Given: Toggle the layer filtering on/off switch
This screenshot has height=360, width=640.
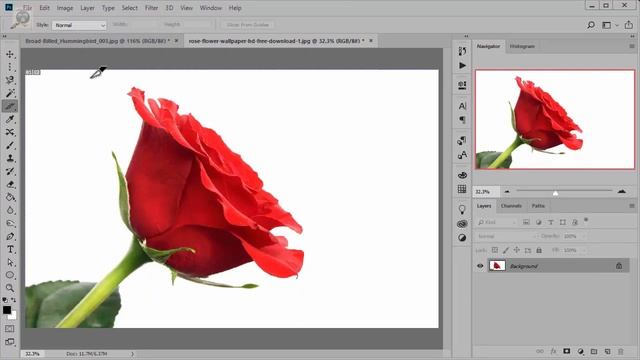Looking at the screenshot, I should click(x=586, y=220).
